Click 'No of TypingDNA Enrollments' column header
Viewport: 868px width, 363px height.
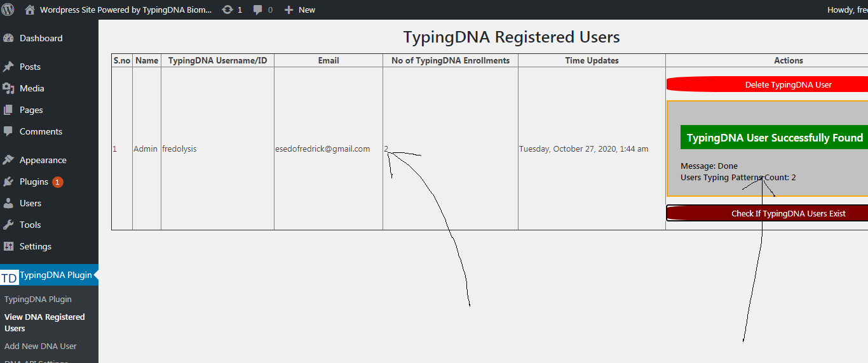click(451, 60)
